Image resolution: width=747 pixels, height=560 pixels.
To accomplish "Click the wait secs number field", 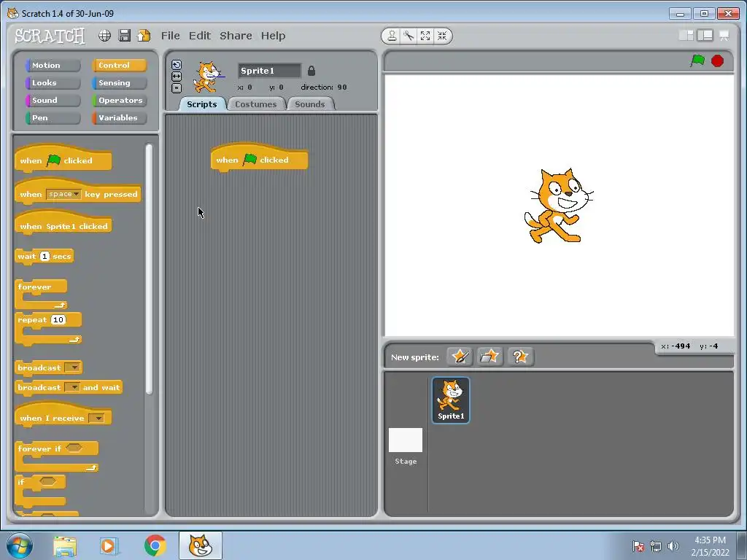I will 44,256.
